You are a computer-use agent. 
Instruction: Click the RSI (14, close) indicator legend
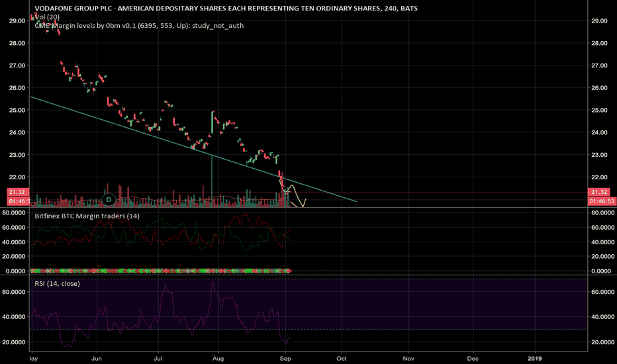pos(57,284)
